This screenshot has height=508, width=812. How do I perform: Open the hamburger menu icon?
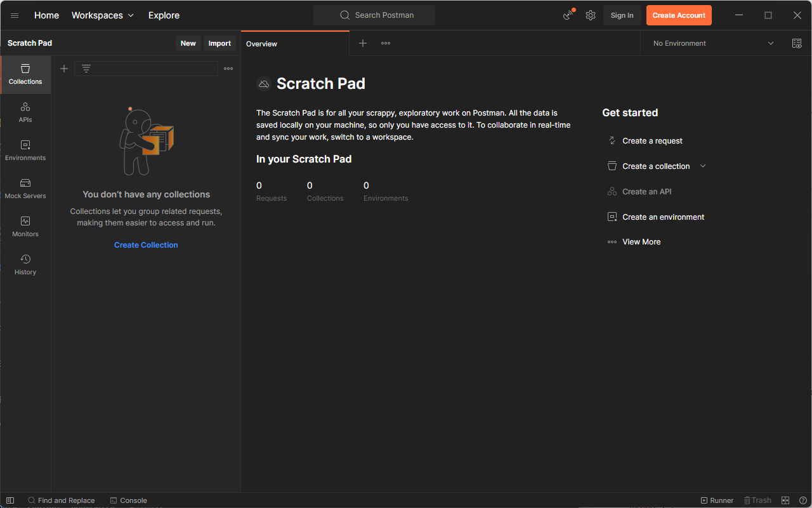point(15,15)
